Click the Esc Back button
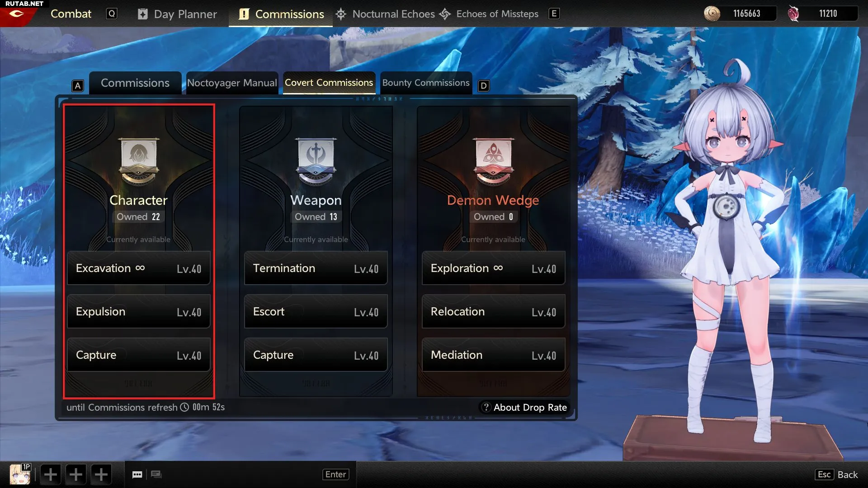The height and width of the screenshot is (488, 868). coord(837,474)
